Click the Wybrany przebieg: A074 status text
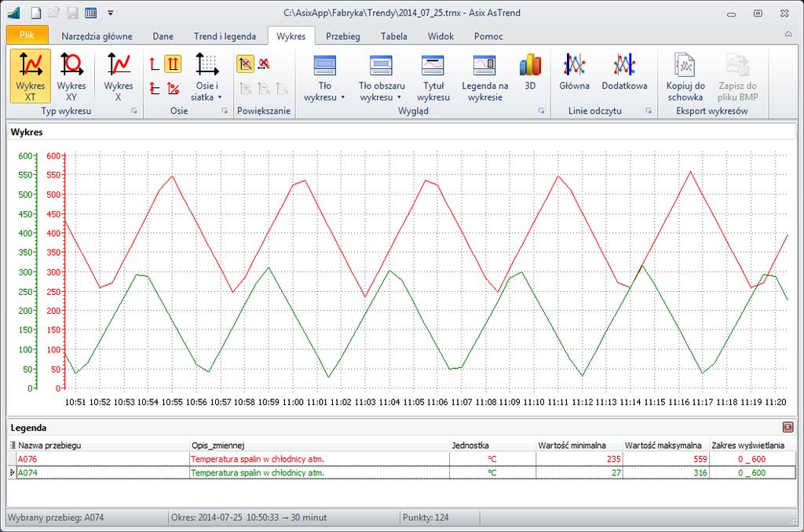 pos(56,518)
